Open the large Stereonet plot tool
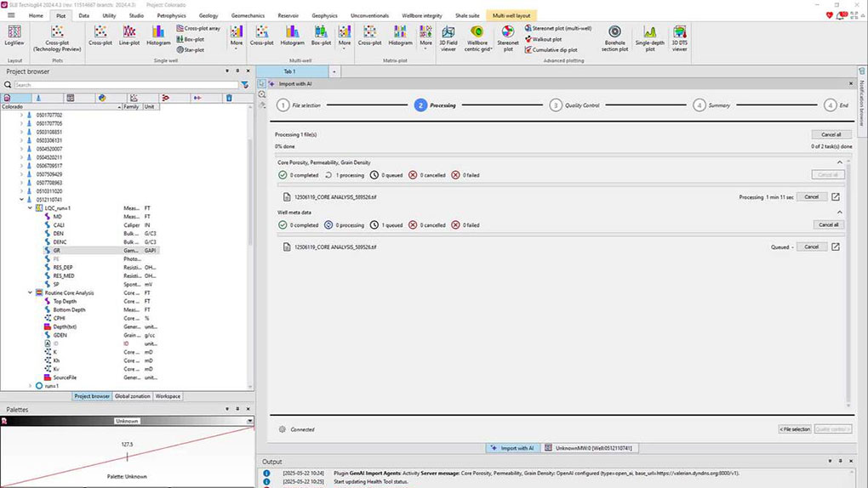The height and width of the screenshot is (488, 868). point(508,38)
